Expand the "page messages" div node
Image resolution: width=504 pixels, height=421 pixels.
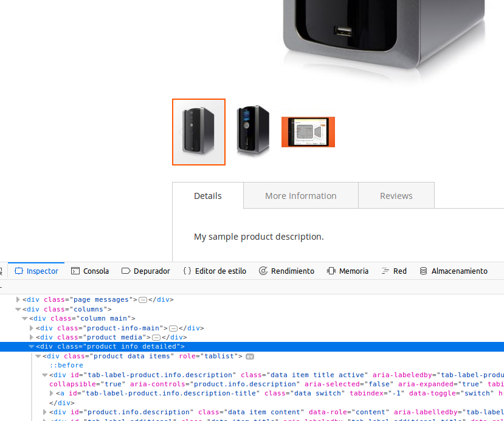[x=18, y=300]
